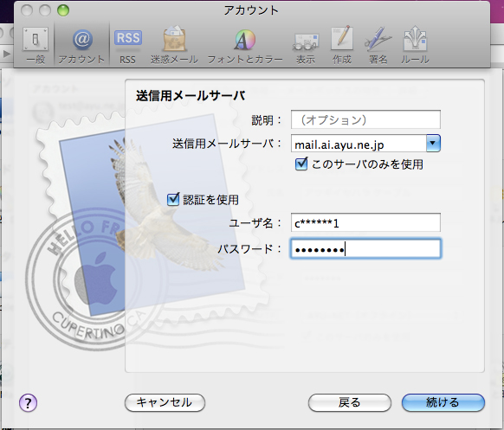Click the 戻る back button
504x430 pixels.
point(350,402)
